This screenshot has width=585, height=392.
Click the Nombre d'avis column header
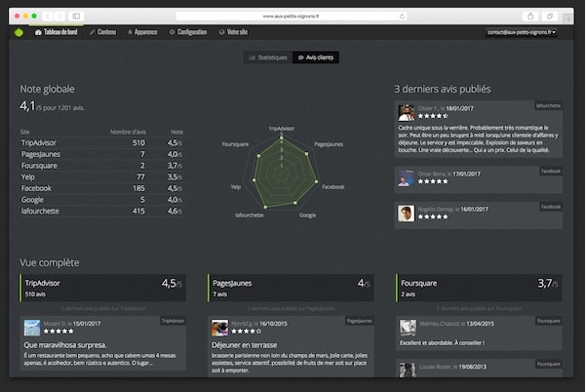click(128, 132)
